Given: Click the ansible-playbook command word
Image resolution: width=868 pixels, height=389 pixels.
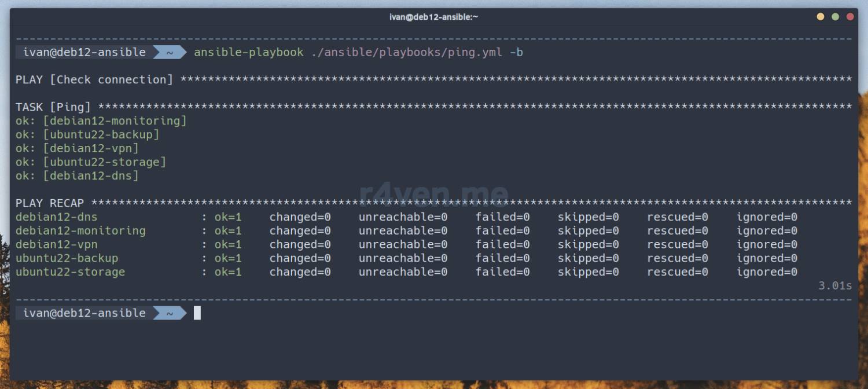Looking at the screenshot, I should (248, 53).
